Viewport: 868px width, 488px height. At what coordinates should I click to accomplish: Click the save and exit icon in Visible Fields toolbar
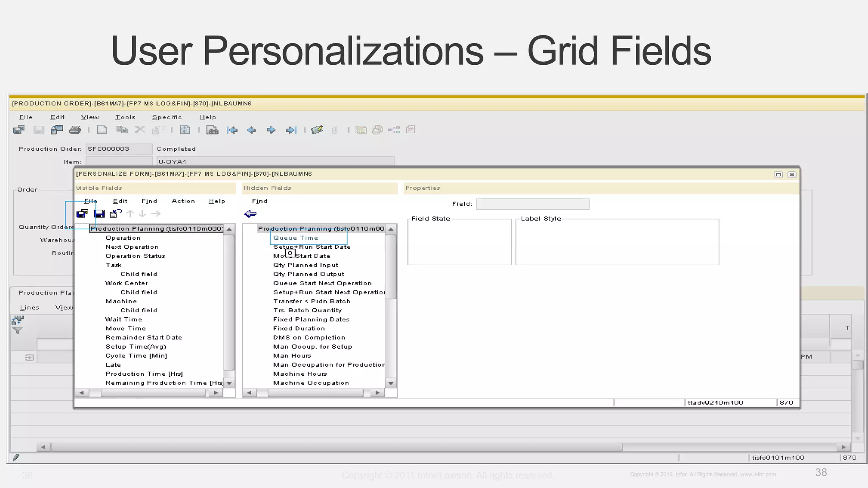(x=82, y=213)
